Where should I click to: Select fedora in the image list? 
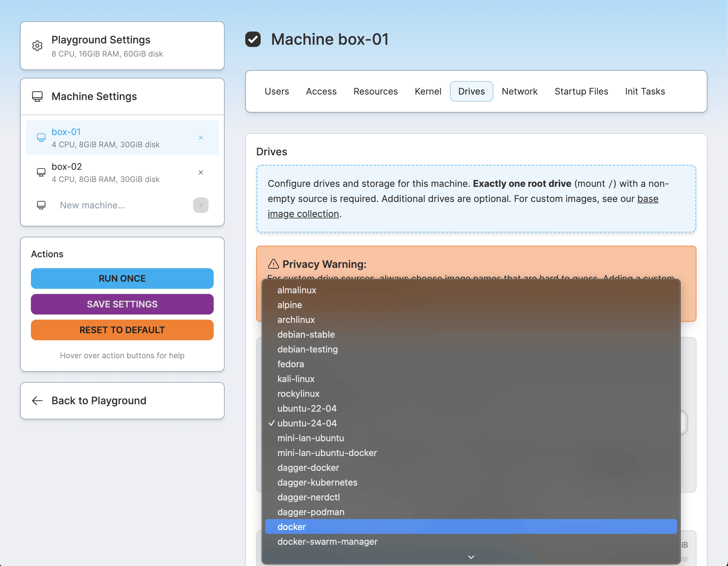point(471,364)
